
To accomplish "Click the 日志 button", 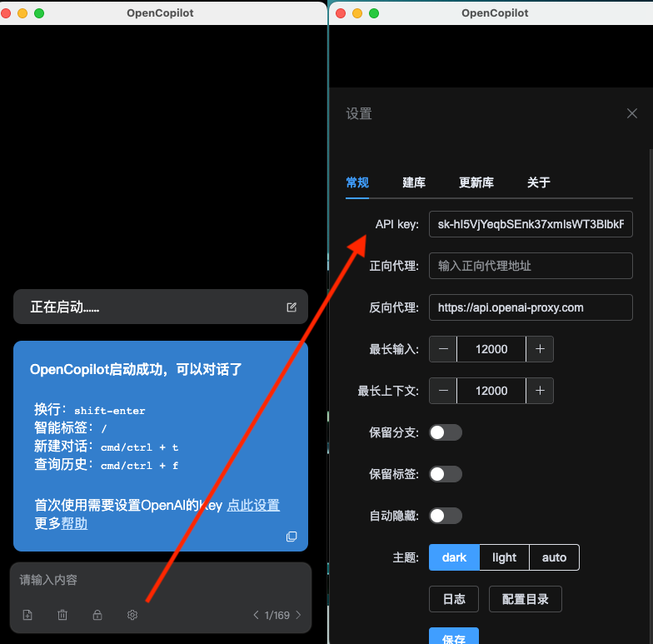I will 454,599.
